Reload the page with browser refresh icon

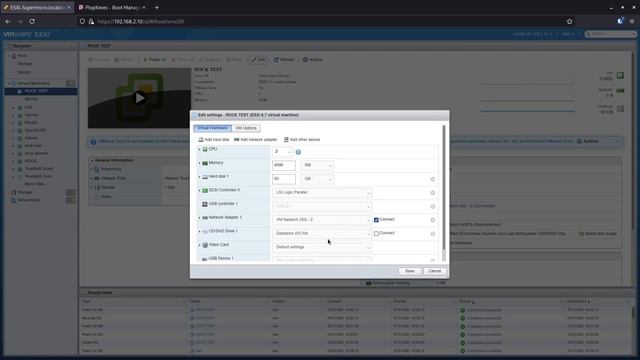(x=32, y=21)
